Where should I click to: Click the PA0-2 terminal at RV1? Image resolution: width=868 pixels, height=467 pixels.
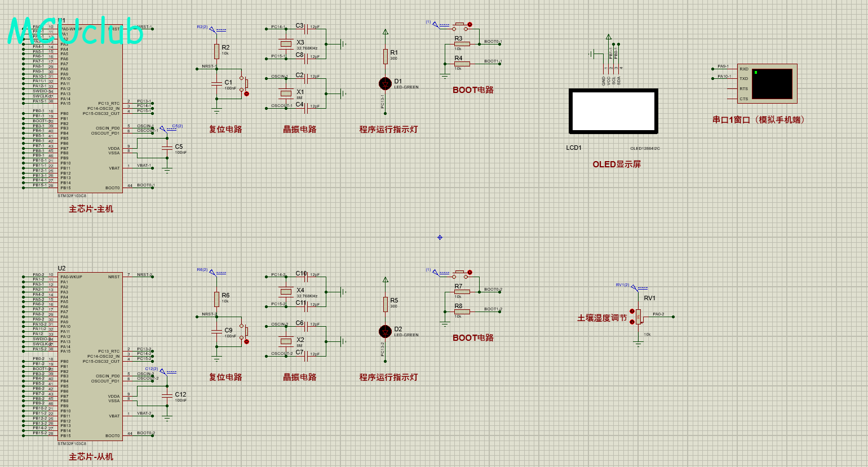[x=673, y=317]
